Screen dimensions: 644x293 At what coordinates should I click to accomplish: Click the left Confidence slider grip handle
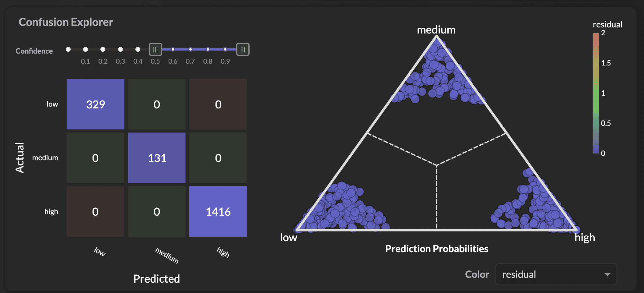click(x=156, y=49)
